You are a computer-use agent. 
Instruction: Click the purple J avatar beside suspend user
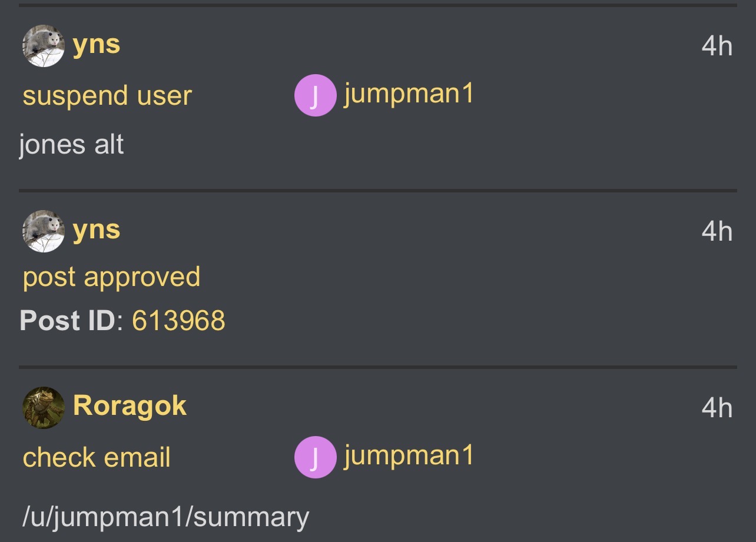(x=316, y=95)
